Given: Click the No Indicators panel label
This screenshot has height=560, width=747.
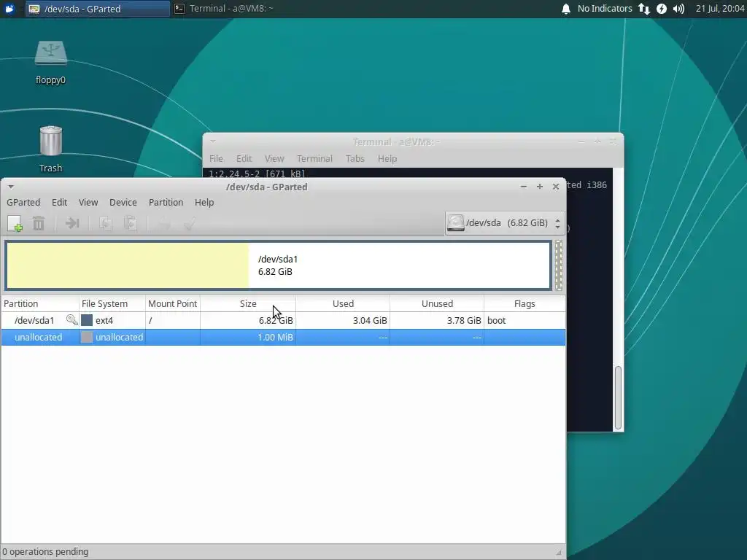Looking at the screenshot, I should [x=605, y=9].
